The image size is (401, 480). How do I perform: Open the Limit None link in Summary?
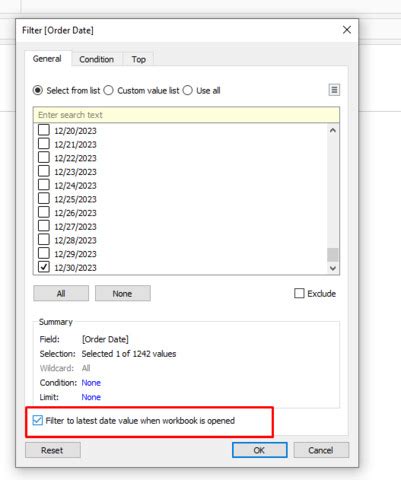click(x=91, y=397)
